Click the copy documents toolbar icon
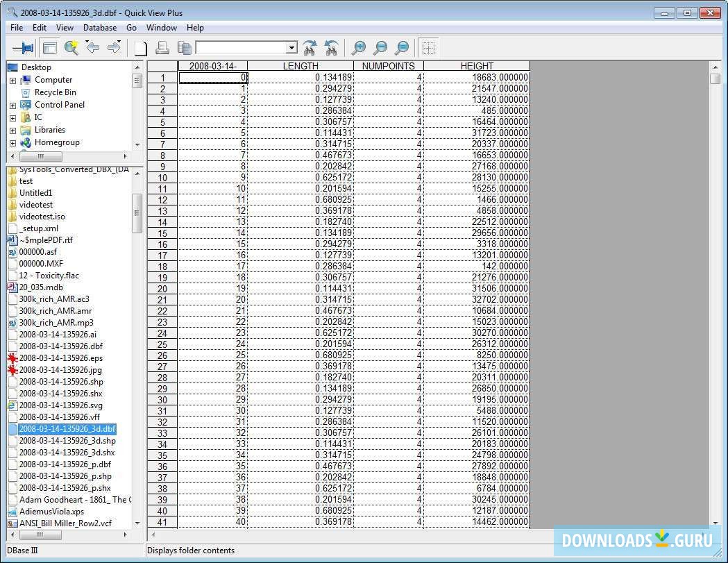Viewport: 728px width, 563px height. click(184, 48)
